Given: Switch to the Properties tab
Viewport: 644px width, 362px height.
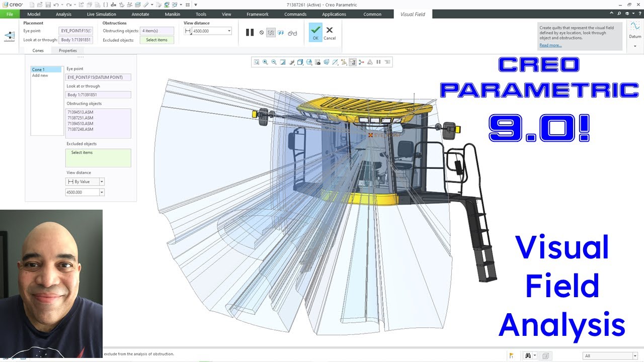Looking at the screenshot, I should (x=67, y=50).
